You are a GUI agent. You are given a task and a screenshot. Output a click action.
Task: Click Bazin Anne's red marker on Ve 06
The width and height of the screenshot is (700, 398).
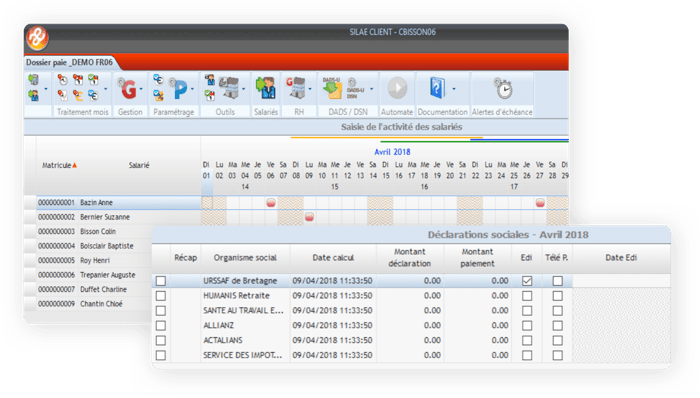pos(271,203)
